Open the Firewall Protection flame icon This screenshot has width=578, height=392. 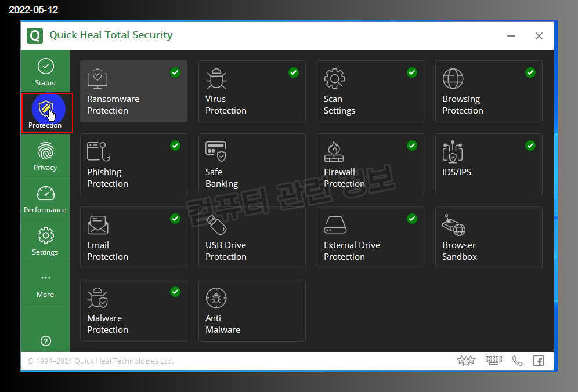coord(334,152)
